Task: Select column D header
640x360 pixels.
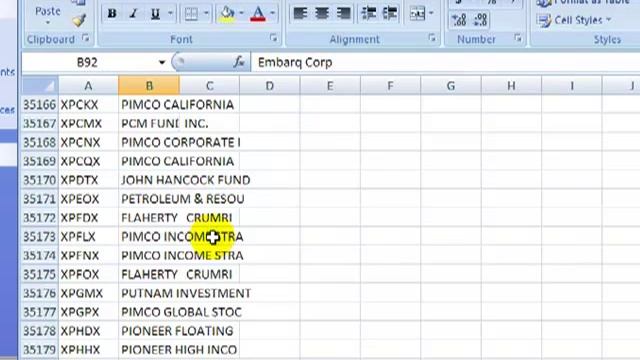Action: pos(270,86)
